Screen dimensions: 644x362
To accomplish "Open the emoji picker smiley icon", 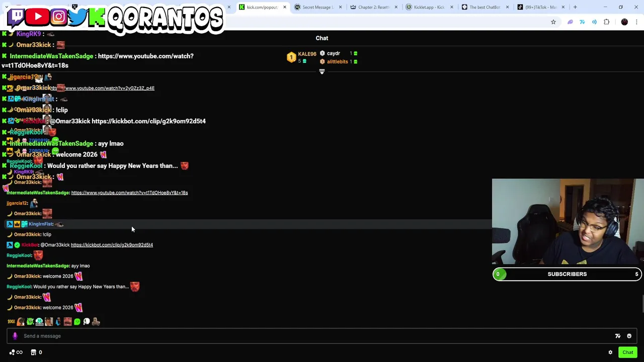I will click(629, 336).
